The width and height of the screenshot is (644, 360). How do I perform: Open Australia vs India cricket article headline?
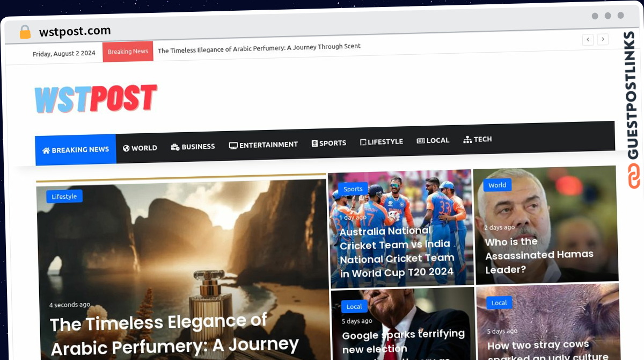[x=398, y=252]
